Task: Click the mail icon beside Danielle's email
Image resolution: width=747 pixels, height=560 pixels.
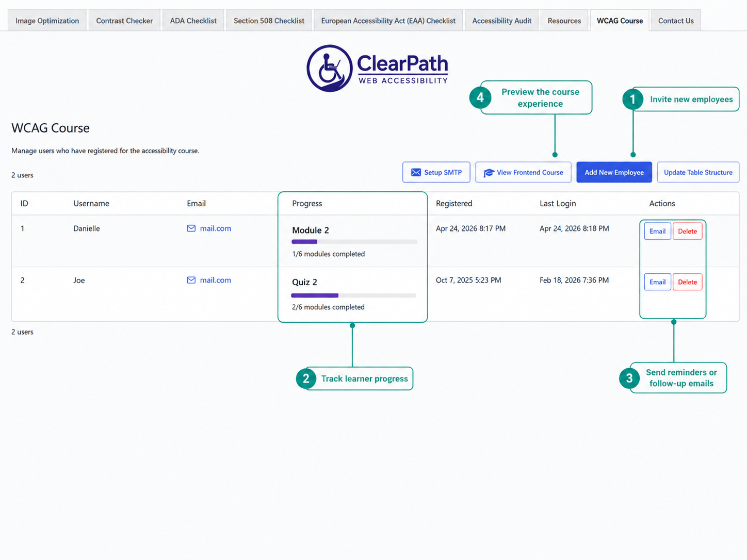Action: pyautogui.click(x=191, y=228)
